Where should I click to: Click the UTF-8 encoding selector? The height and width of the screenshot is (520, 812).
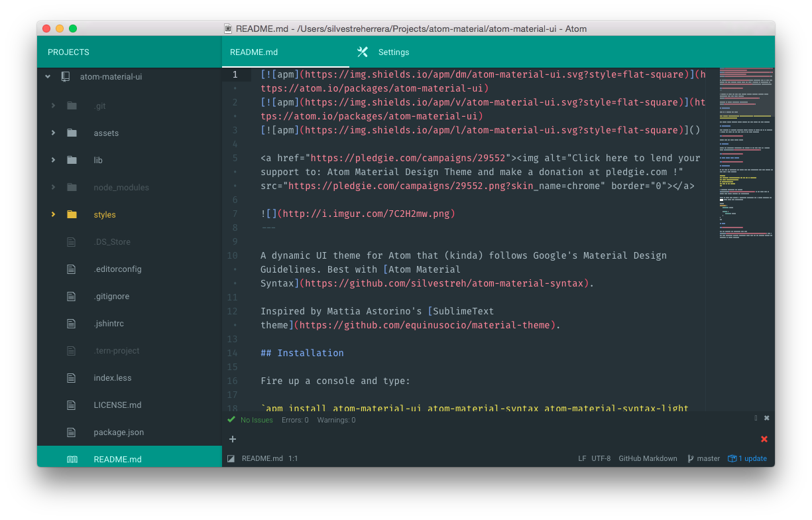pyautogui.click(x=601, y=458)
